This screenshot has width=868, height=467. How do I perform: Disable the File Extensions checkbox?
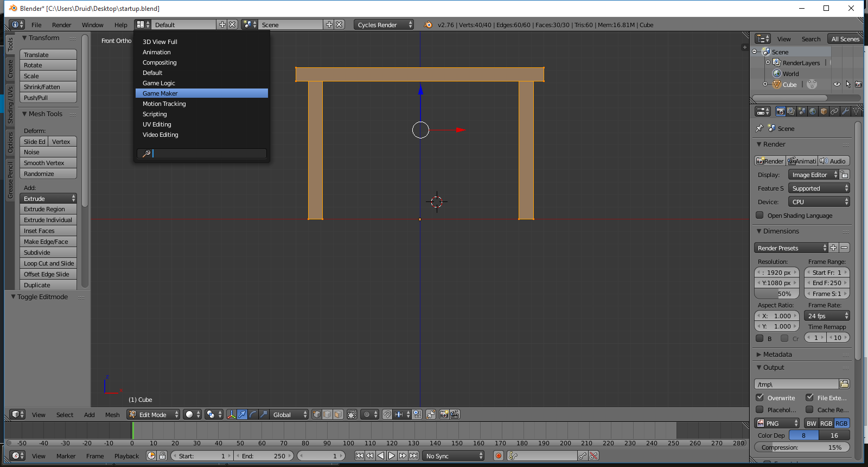tap(809, 397)
